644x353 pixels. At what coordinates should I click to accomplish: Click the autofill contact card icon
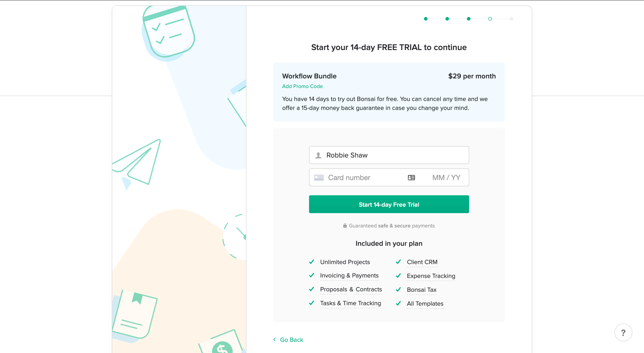click(411, 178)
